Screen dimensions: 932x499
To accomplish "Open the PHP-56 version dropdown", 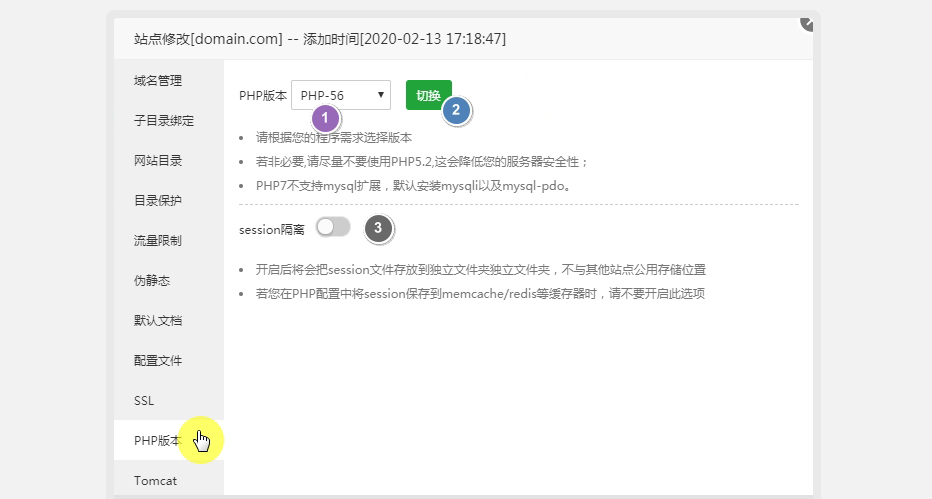I will tap(341, 95).
